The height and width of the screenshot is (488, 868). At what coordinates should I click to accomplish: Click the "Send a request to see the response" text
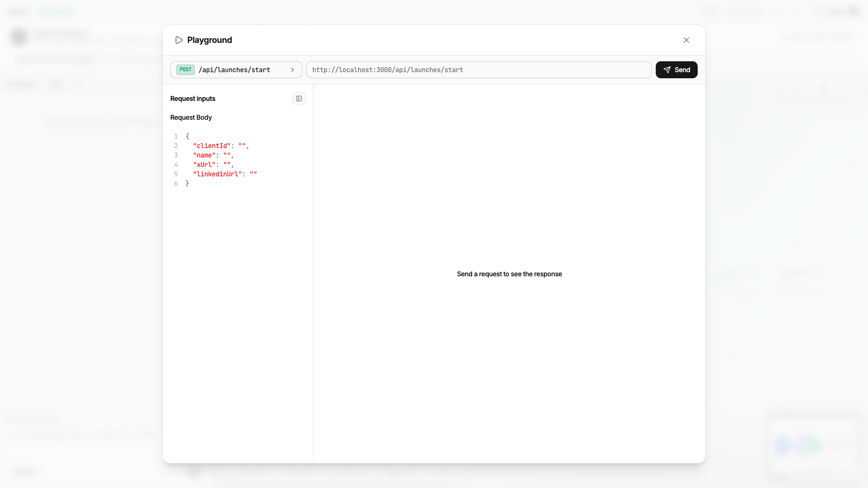pyautogui.click(x=509, y=274)
